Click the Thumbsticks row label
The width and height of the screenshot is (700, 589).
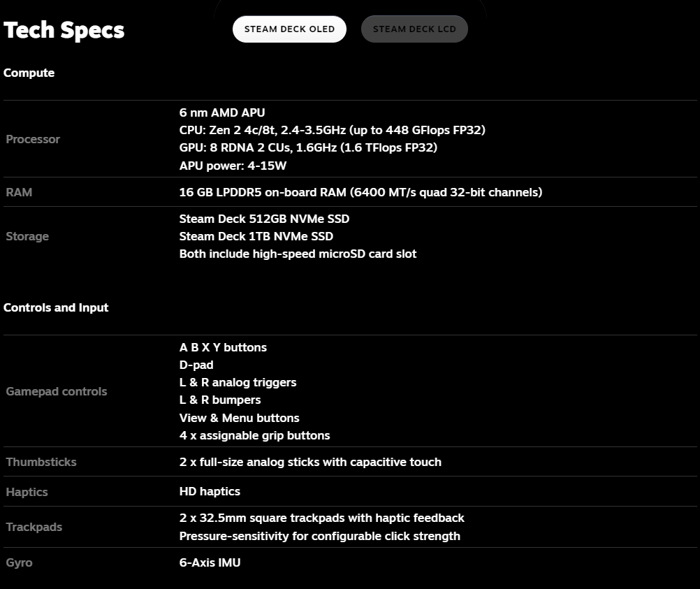pyautogui.click(x=41, y=462)
